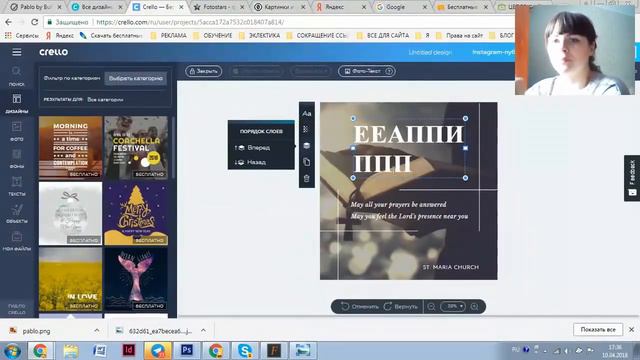Redo with the Вернуть button
This screenshot has height=360, width=640.
tap(400, 307)
